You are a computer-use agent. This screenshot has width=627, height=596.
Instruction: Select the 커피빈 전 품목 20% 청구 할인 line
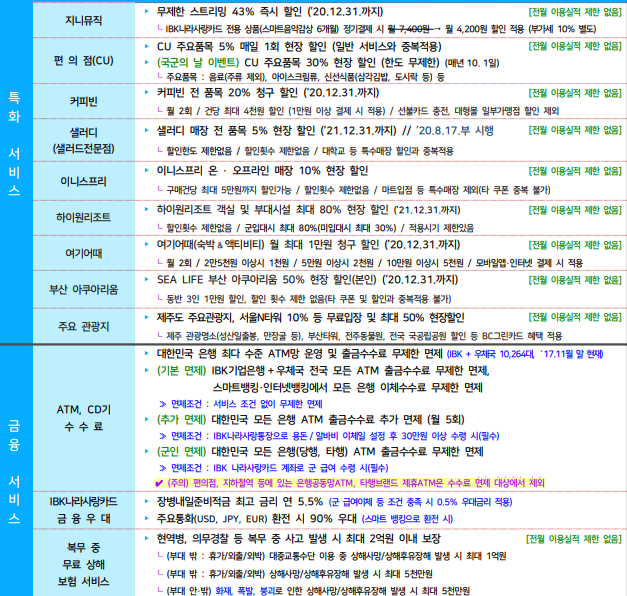coord(268,93)
